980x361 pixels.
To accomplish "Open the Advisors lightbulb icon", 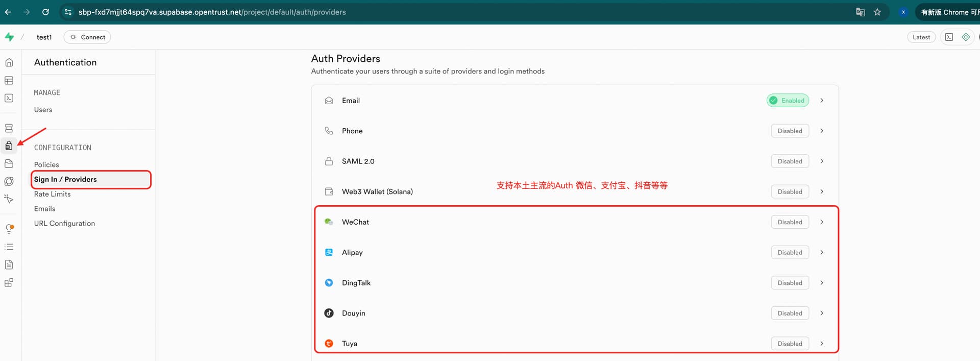I will pos(9,229).
